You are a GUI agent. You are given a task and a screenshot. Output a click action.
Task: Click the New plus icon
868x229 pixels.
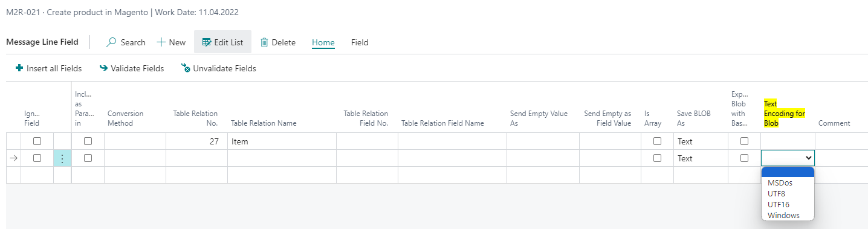click(x=161, y=42)
